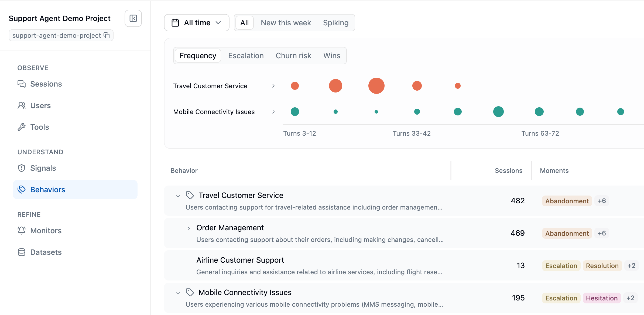Image resolution: width=644 pixels, height=315 pixels.
Task: Click Escalation tag on Mobile Connectivity Issues
Action: 561,298
